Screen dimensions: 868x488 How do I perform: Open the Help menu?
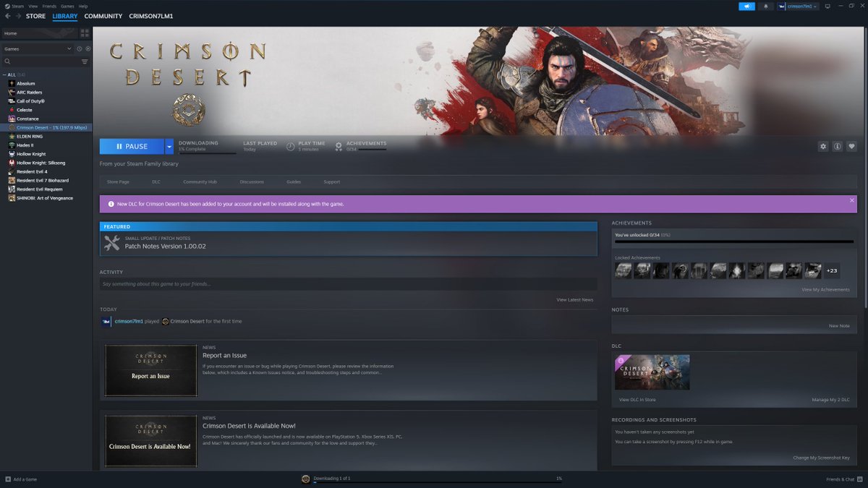[x=83, y=6]
